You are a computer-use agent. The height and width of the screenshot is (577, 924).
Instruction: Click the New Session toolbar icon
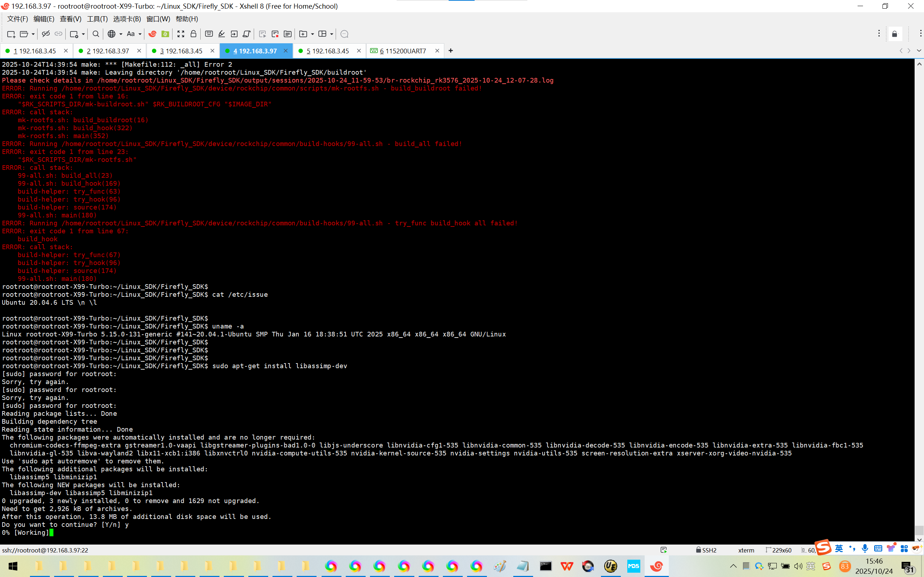[11, 34]
